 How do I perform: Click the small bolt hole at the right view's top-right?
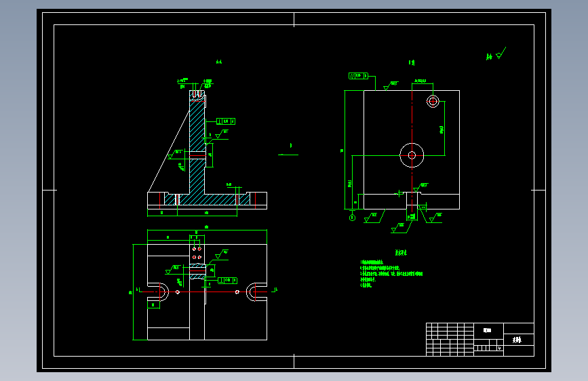pyautogui.click(x=433, y=101)
